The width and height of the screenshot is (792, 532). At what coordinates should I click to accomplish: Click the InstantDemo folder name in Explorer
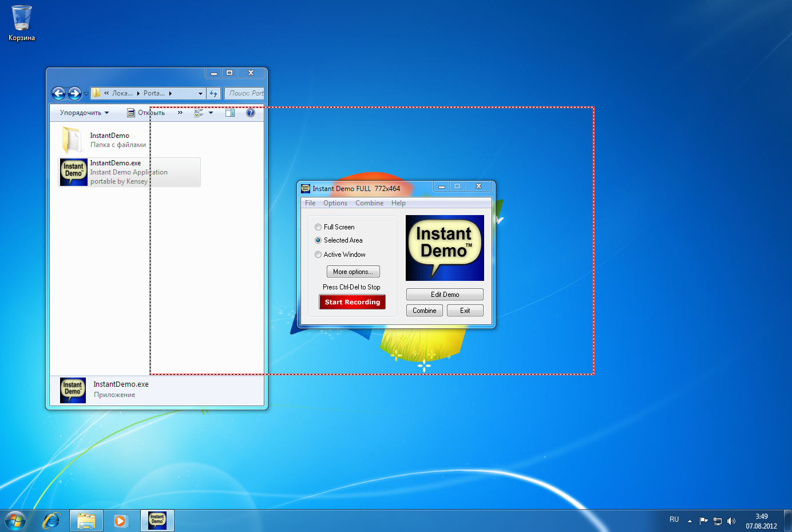(x=110, y=136)
